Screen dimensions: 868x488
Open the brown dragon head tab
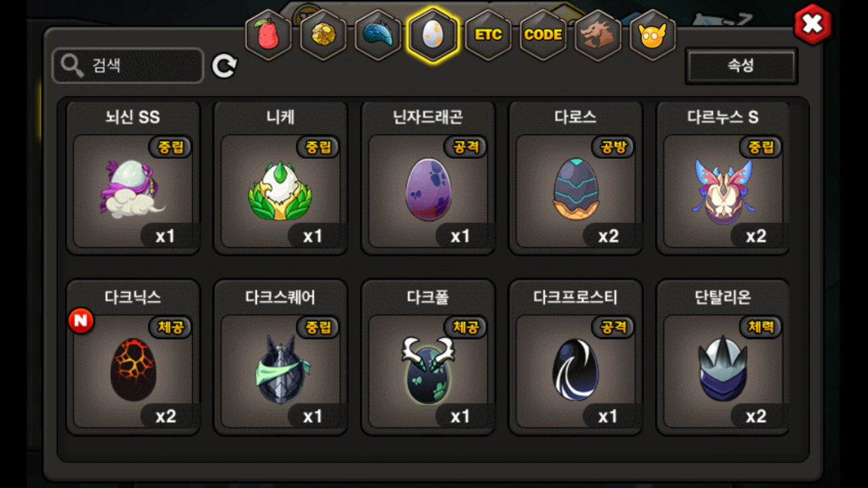pyautogui.click(x=598, y=35)
